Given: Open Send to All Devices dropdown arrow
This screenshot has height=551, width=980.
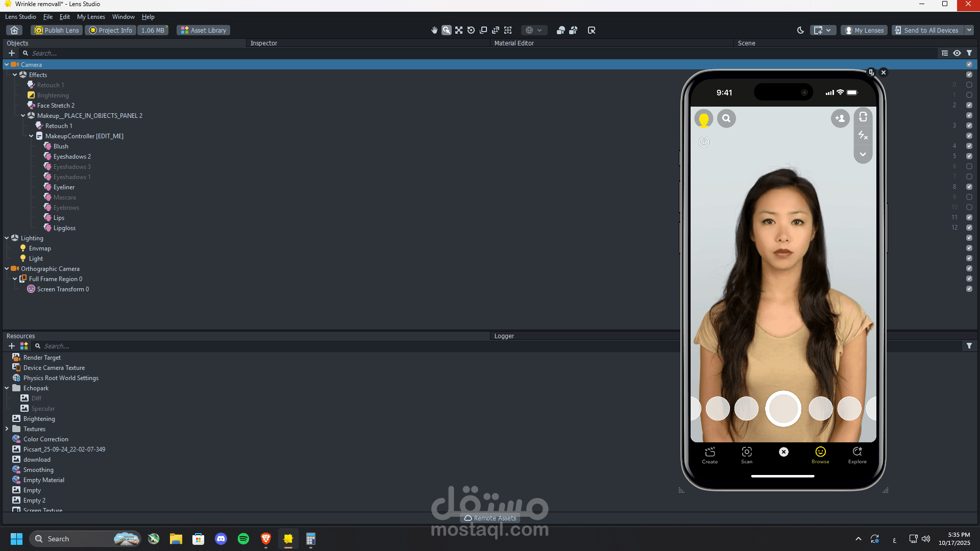Looking at the screenshot, I should click(x=969, y=30).
